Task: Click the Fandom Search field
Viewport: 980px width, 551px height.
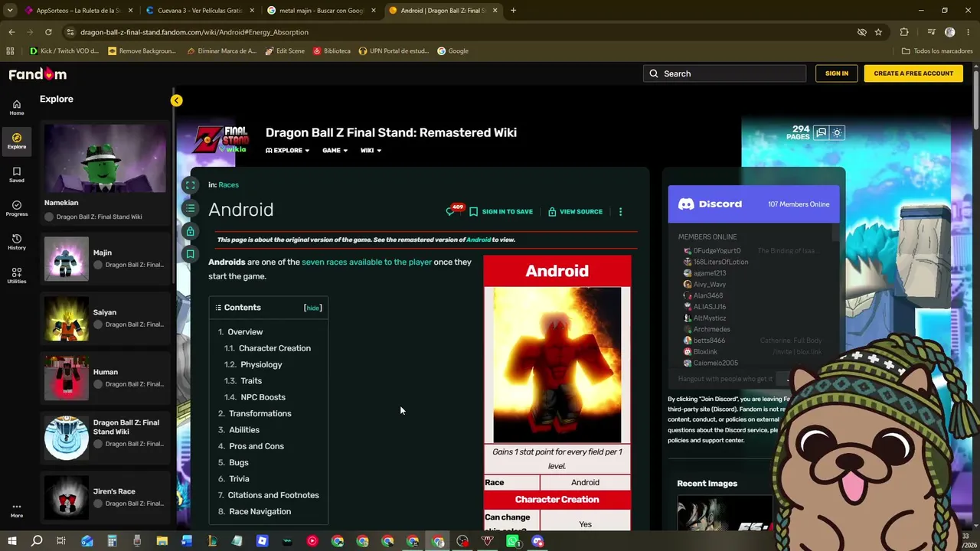Action: (725, 73)
